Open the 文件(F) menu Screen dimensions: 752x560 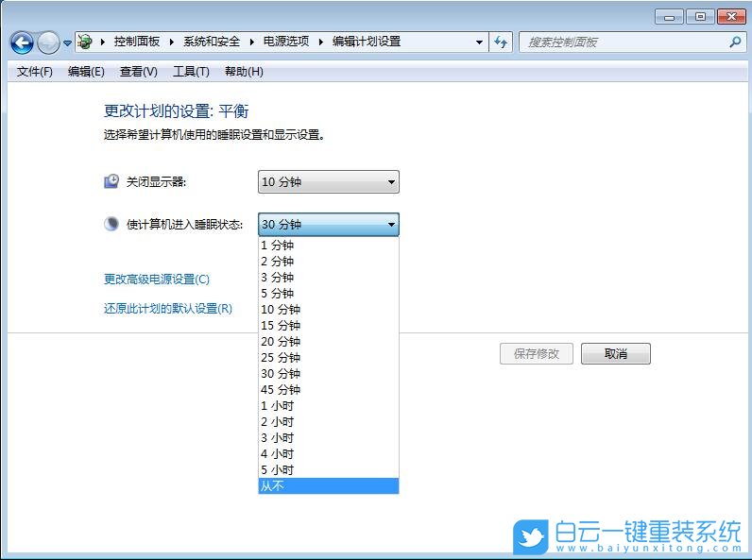[35, 72]
